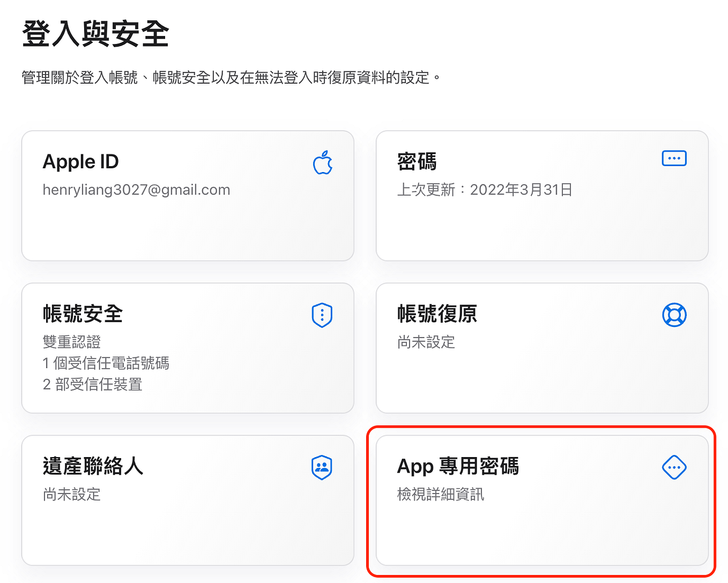
Task: Click the text 1 個受信任電話號碼
Action: [106, 363]
